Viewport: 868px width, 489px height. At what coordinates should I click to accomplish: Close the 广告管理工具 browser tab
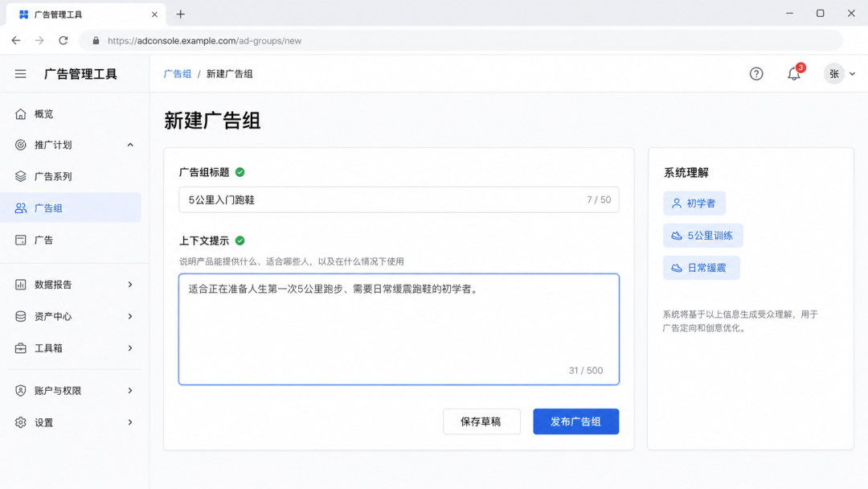tap(154, 14)
